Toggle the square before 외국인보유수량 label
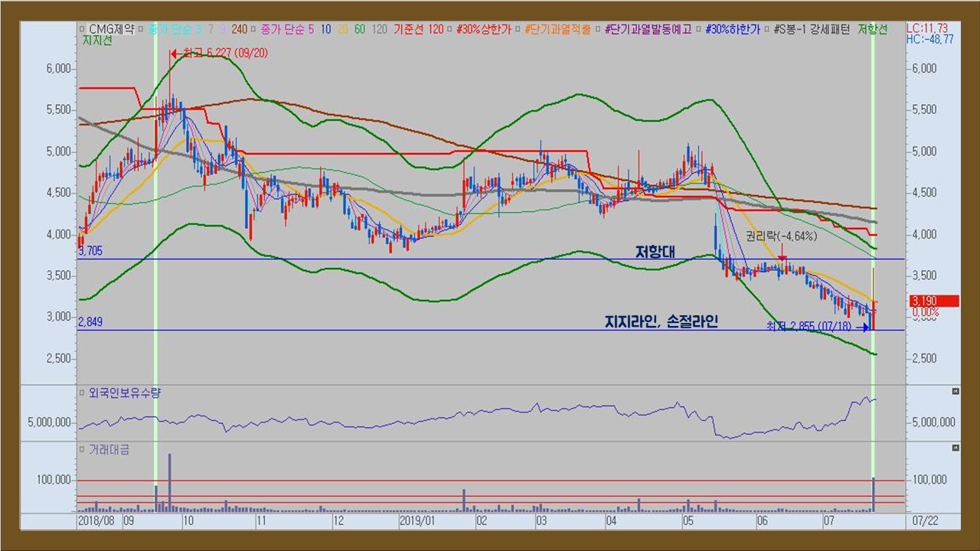Viewport: 980px width, 551px height. [83, 392]
